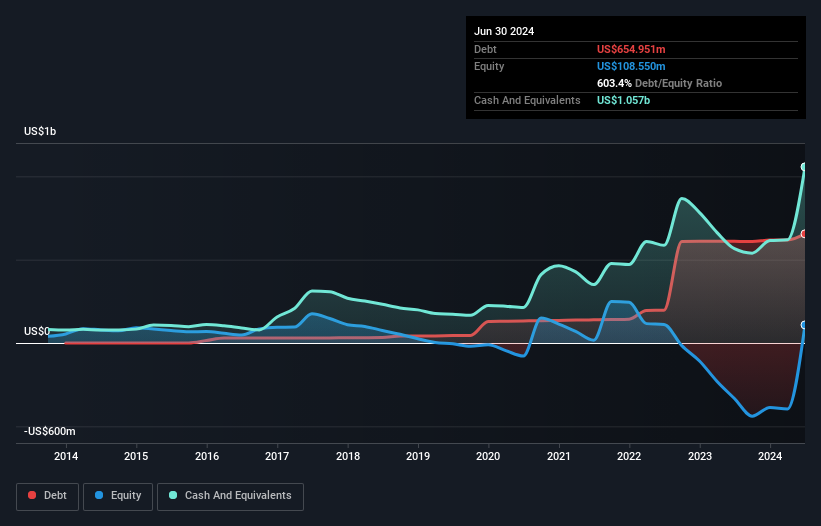
Task: Click the US$1b y-axis label
Action: tap(40, 131)
